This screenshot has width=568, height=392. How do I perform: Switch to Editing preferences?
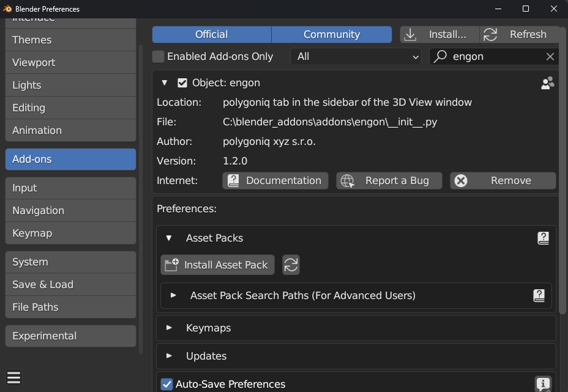(x=70, y=108)
